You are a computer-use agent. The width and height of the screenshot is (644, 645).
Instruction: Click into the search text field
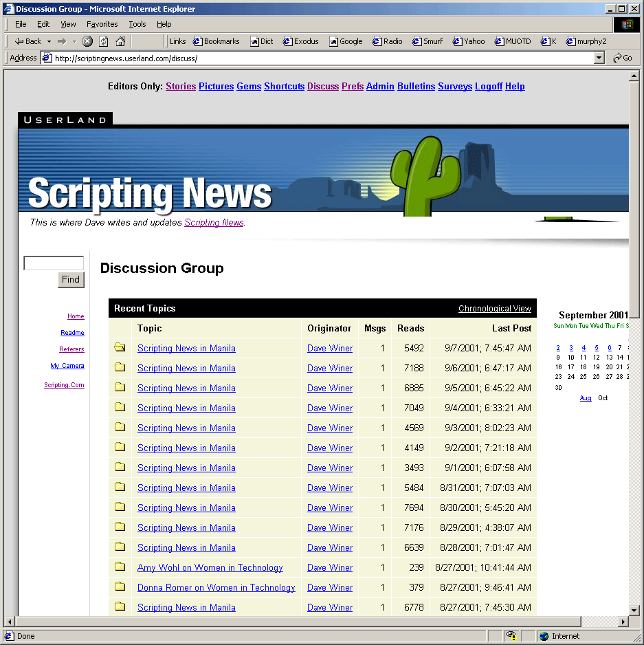[x=54, y=263]
